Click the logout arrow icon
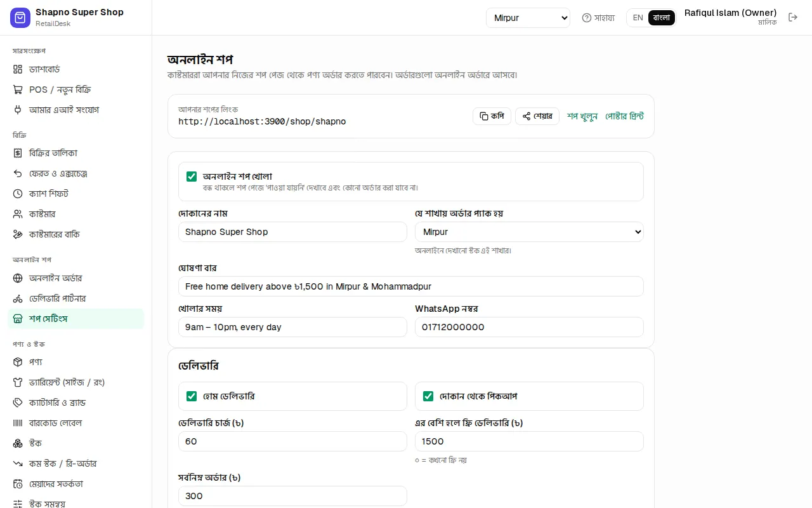This screenshot has height=508, width=812. 793,17
